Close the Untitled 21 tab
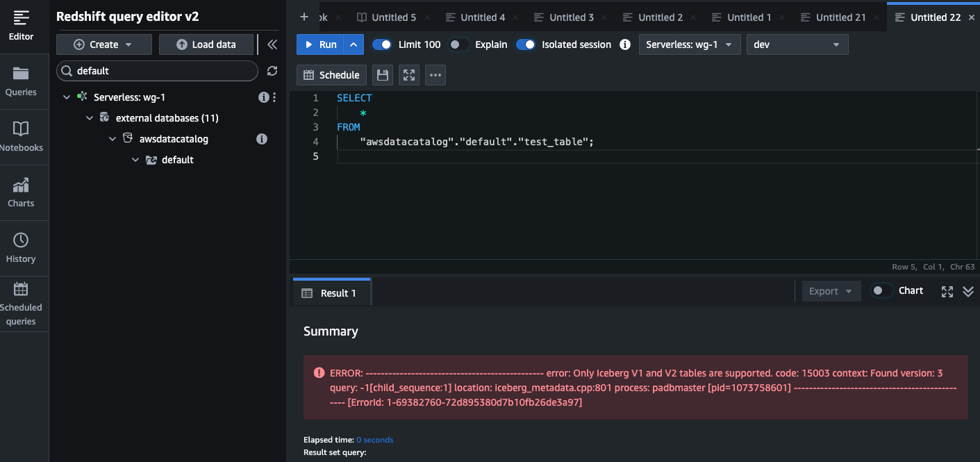This screenshot has height=462, width=980. pyautogui.click(x=877, y=17)
